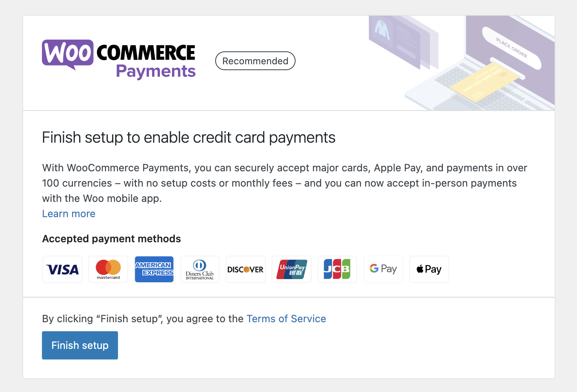The height and width of the screenshot is (392, 577).
Task: Open the Learn more link
Action: pyautogui.click(x=69, y=214)
